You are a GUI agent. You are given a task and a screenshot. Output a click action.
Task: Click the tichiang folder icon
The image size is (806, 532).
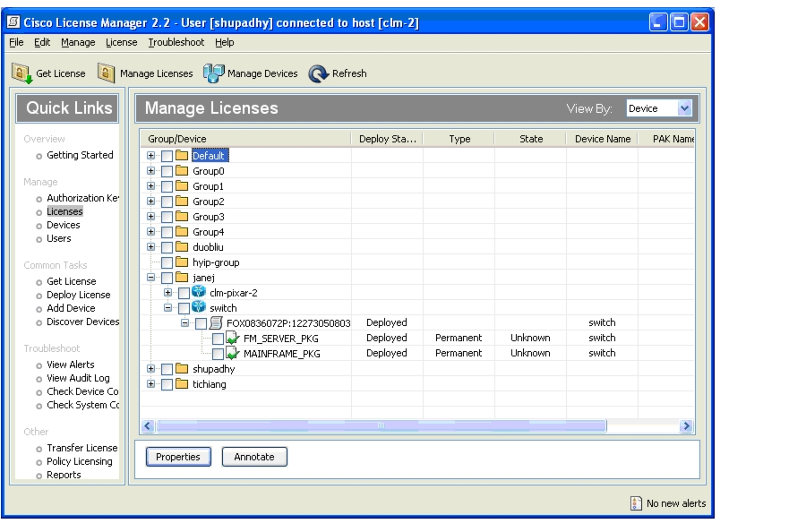click(x=182, y=384)
